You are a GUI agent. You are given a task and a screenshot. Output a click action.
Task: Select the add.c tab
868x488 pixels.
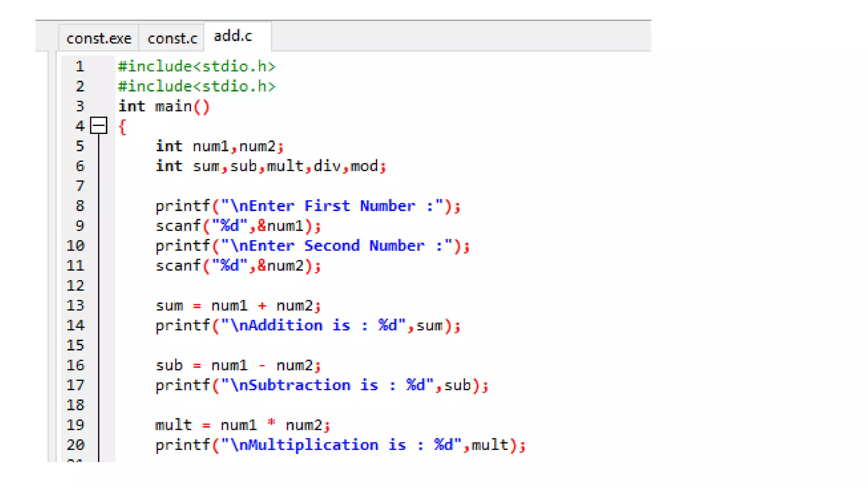click(233, 36)
